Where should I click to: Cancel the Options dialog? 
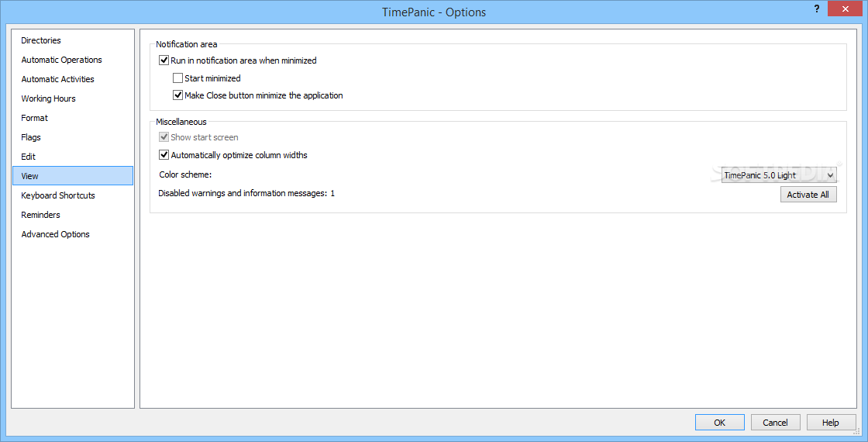[x=775, y=422]
